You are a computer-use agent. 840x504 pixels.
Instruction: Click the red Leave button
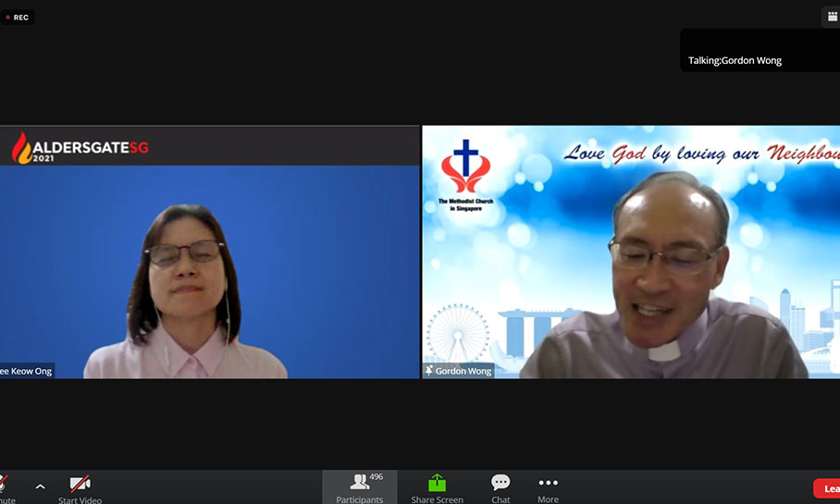(x=827, y=488)
